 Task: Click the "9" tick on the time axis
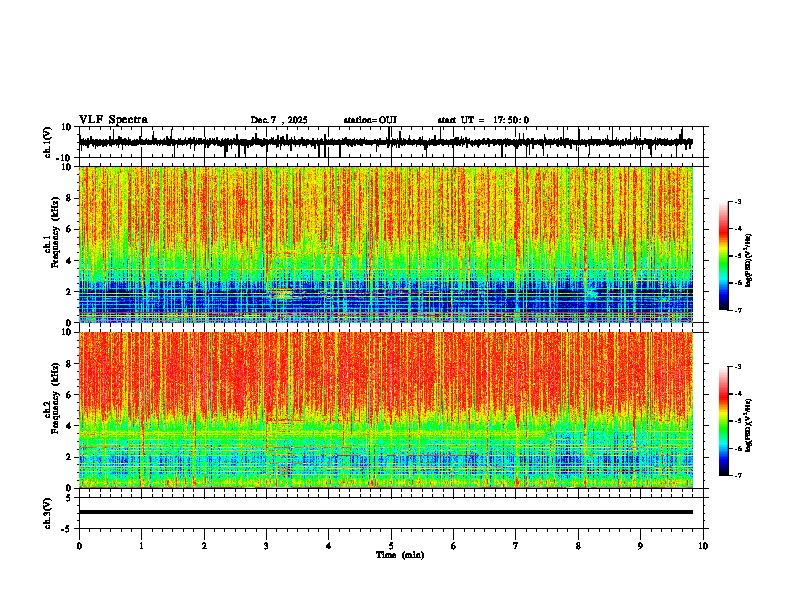tap(640, 546)
